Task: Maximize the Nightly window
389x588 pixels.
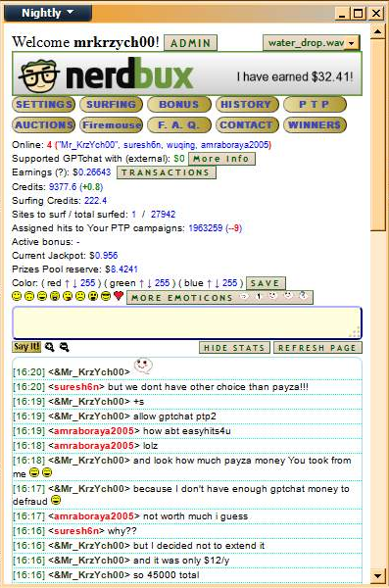Action: [358, 14]
